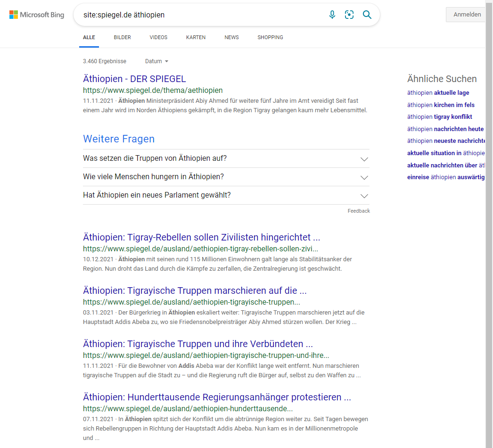493x448 pixels.
Task: Switch to the BILDER tab
Action: click(x=122, y=37)
